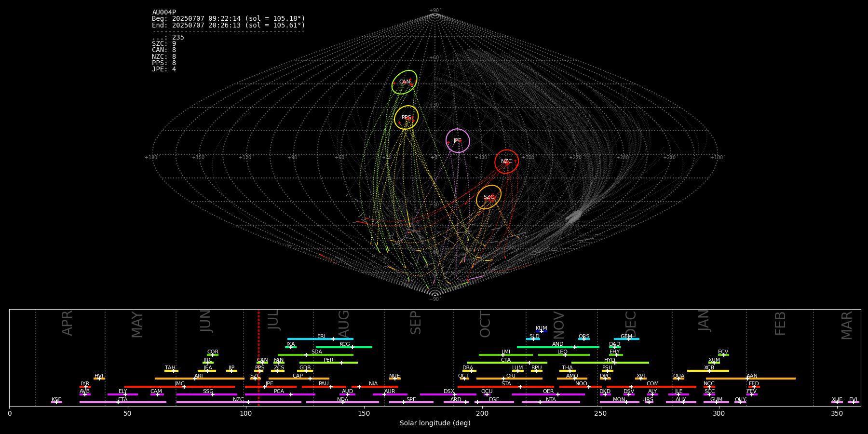Click the SSG shower bar in timeline

pos(206,394)
